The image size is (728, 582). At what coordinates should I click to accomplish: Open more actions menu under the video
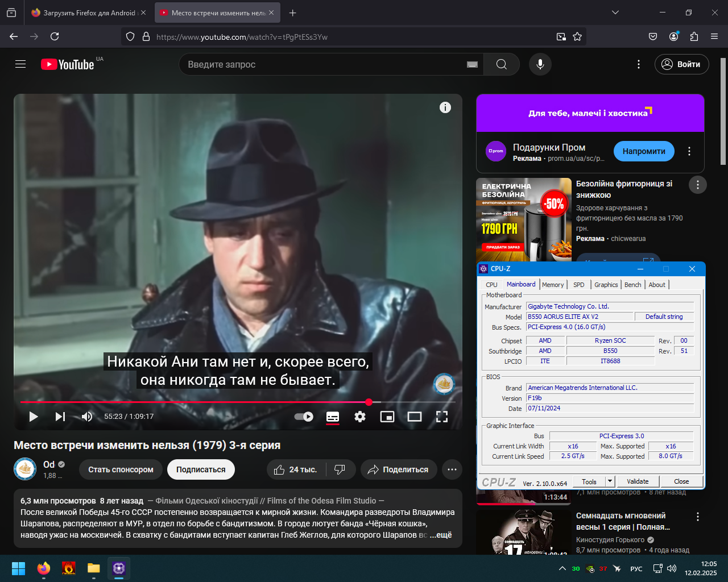point(452,469)
